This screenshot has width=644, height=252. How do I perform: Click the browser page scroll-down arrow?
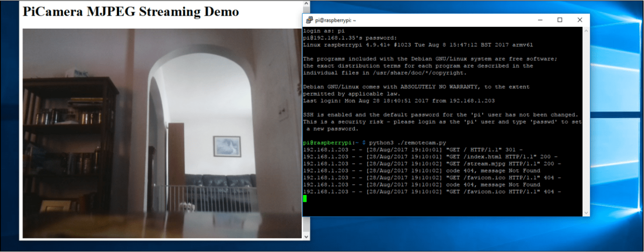306,236
